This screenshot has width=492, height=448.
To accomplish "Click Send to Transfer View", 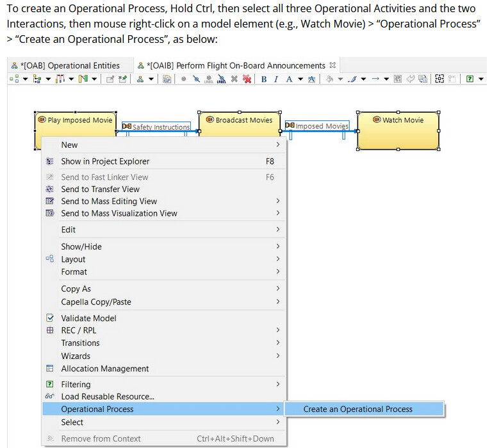I will [100, 189].
